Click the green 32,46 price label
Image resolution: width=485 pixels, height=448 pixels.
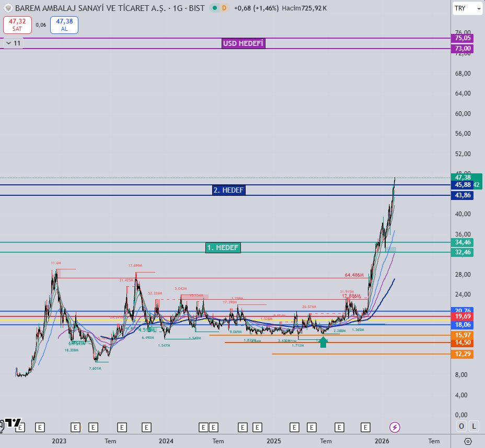click(463, 252)
